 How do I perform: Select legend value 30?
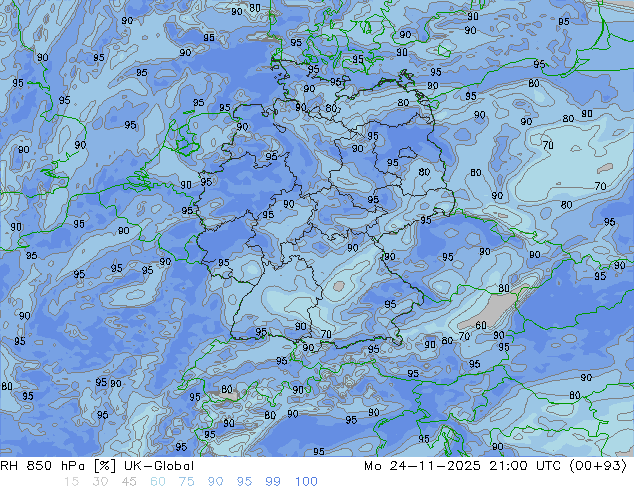click(100, 482)
